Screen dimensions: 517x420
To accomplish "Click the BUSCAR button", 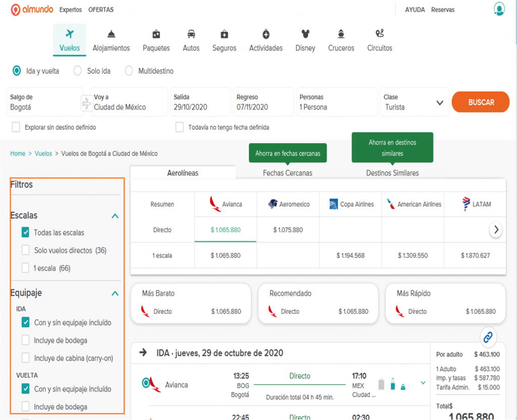I will (481, 102).
